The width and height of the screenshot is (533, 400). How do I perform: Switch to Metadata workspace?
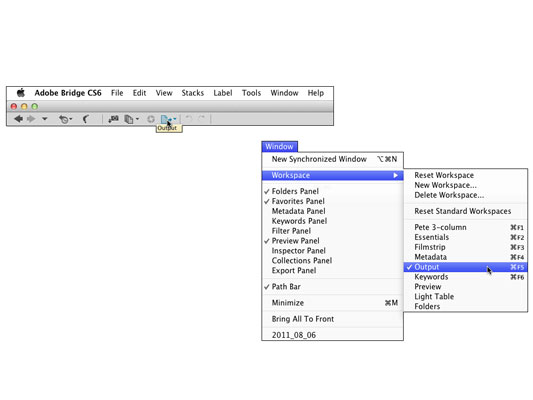click(466, 257)
